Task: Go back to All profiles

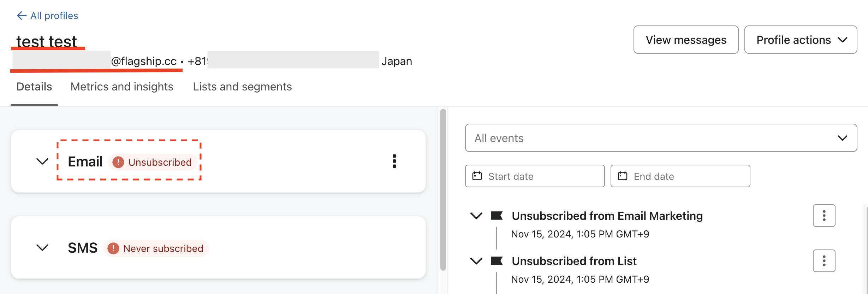Action: coord(47,16)
